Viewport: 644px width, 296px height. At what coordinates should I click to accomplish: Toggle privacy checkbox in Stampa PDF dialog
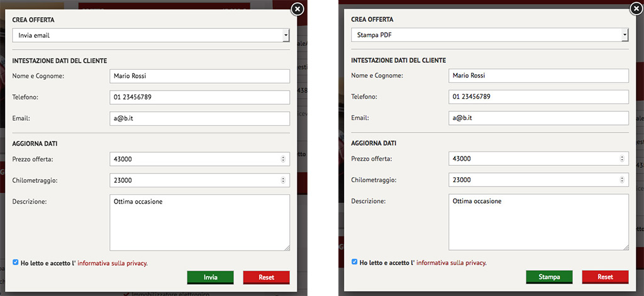355,262
